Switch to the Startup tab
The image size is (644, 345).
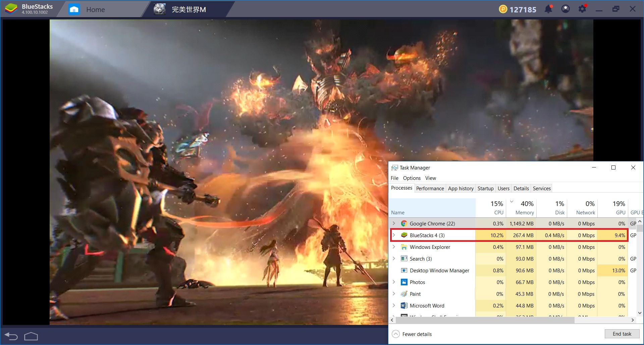[x=485, y=189]
